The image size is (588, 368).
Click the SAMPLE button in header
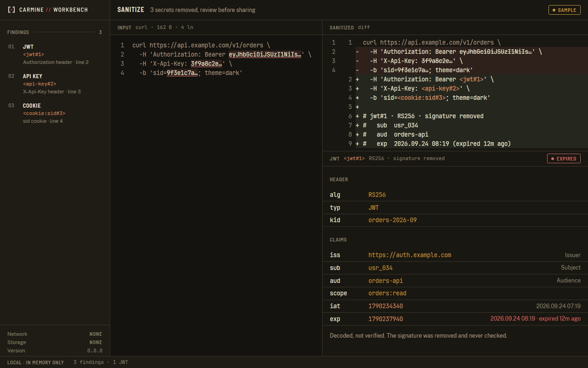point(564,10)
